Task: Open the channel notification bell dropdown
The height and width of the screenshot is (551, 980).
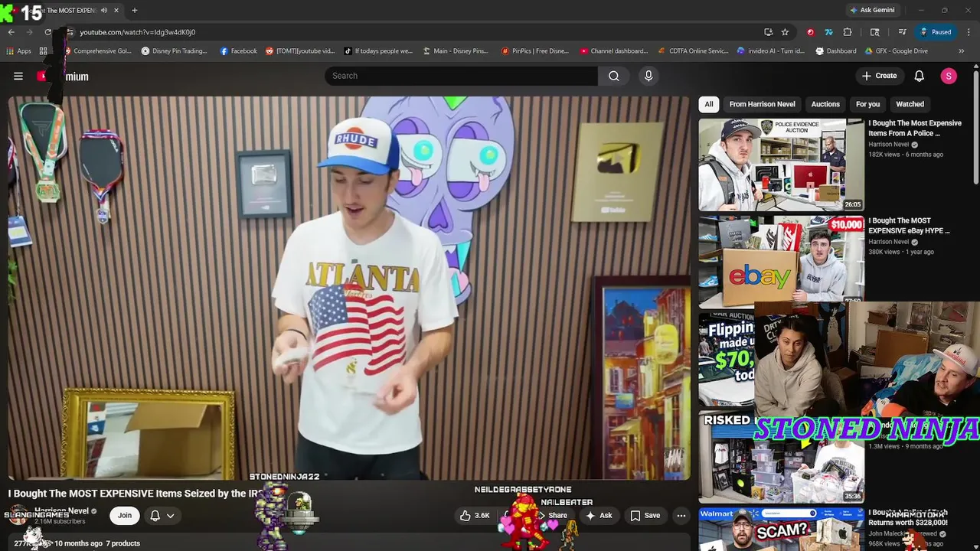Action: 162,516
